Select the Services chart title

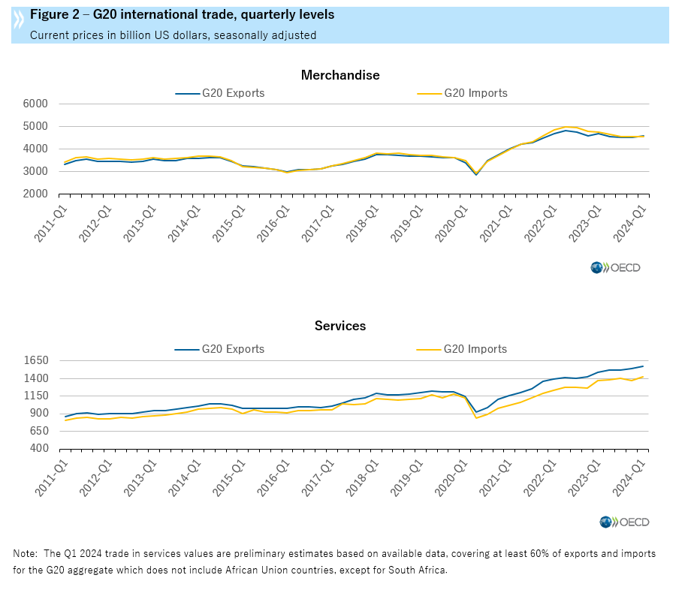coord(340,326)
